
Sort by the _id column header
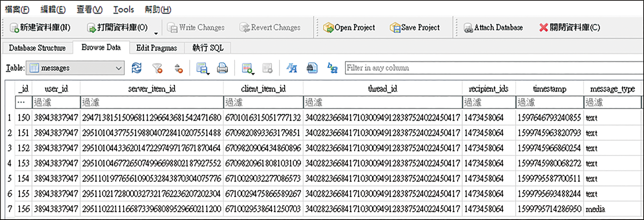[x=23, y=89]
